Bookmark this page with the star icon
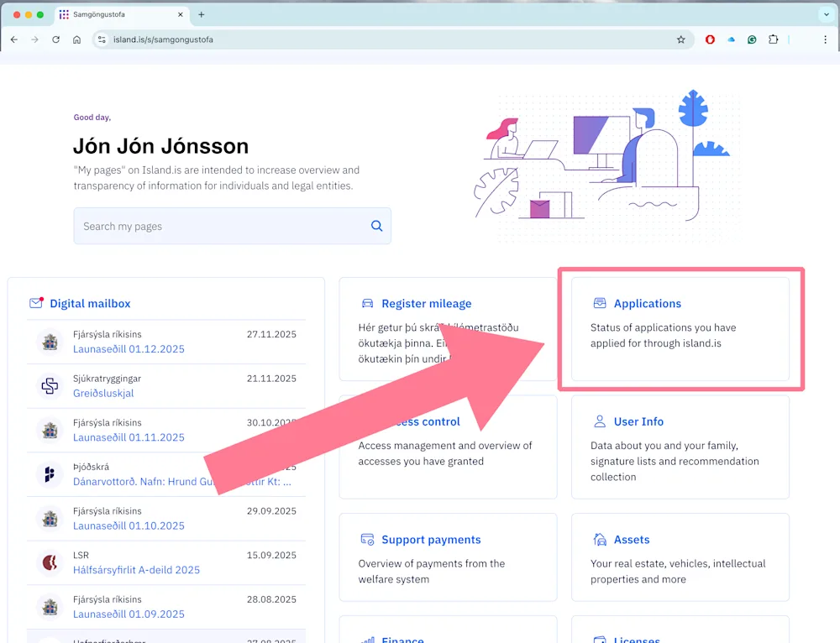The width and height of the screenshot is (840, 643). pyautogui.click(x=681, y=39)
